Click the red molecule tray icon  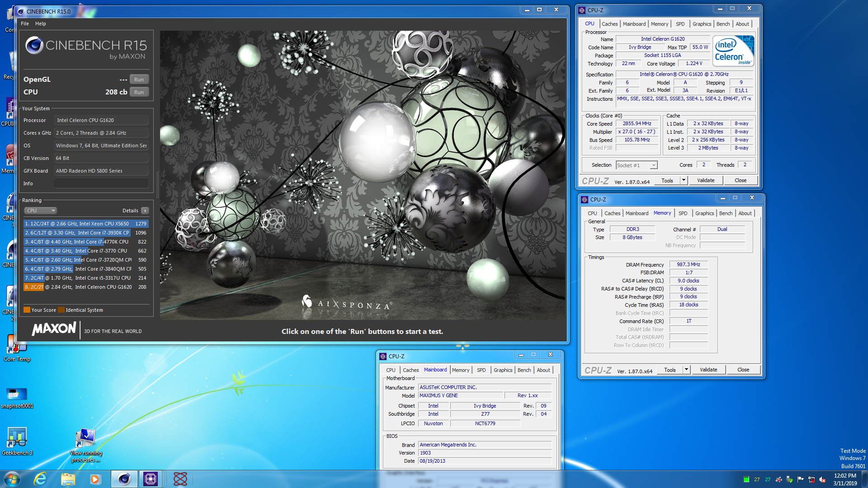pyautogui.click(x=778, y=479)
